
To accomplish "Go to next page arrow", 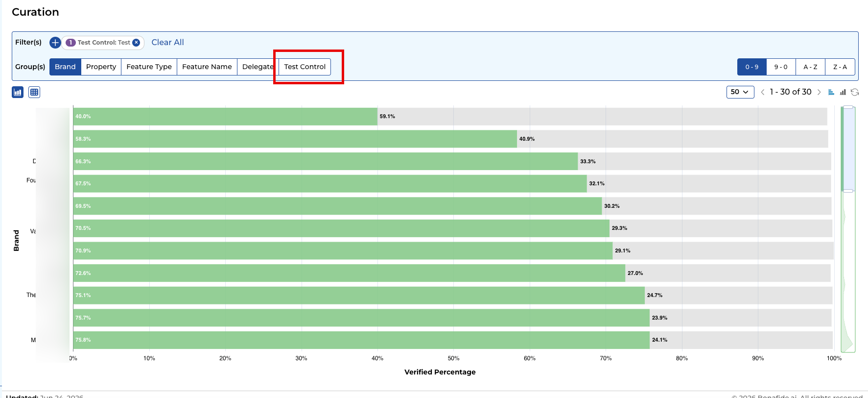I will pyautogui.click(x=819, y=92).
